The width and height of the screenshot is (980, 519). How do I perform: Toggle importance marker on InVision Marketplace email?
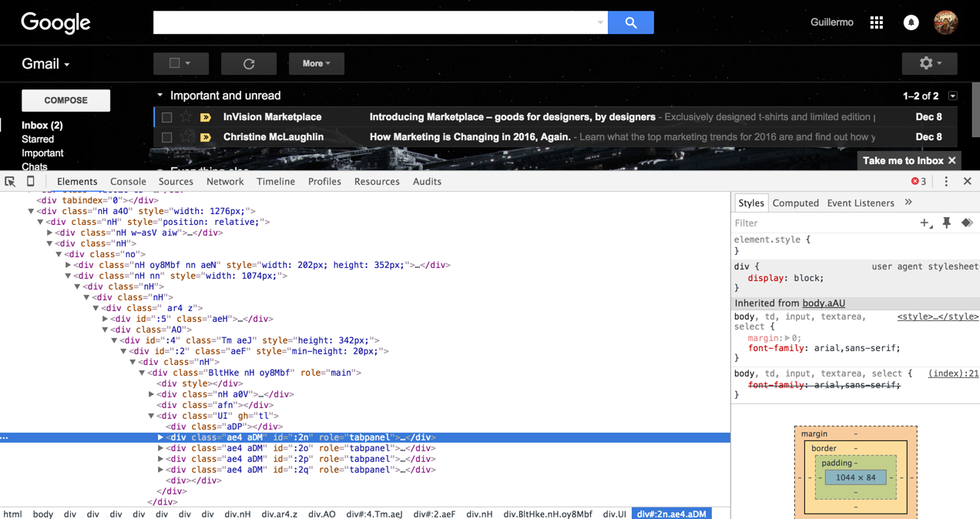[x=206, y=117]
